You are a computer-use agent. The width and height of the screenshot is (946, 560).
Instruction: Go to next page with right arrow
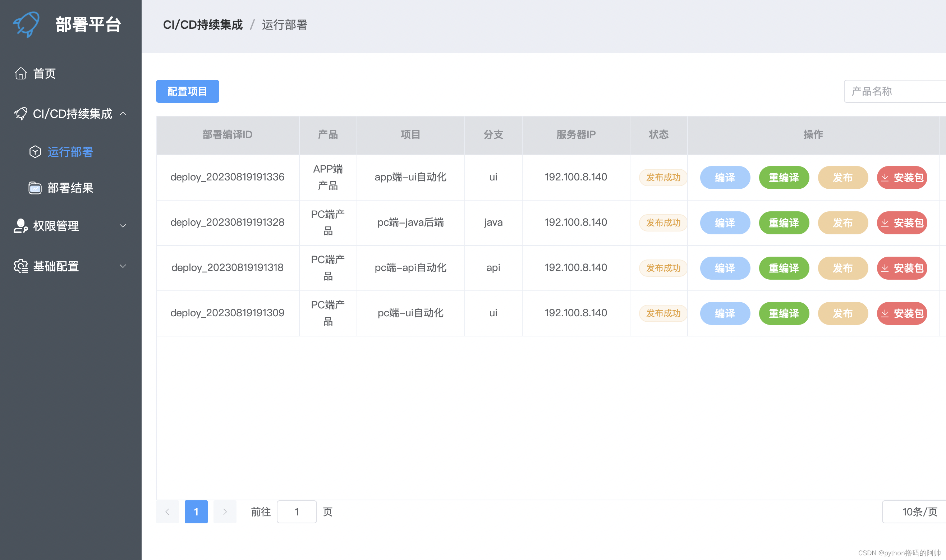(225, 512)
